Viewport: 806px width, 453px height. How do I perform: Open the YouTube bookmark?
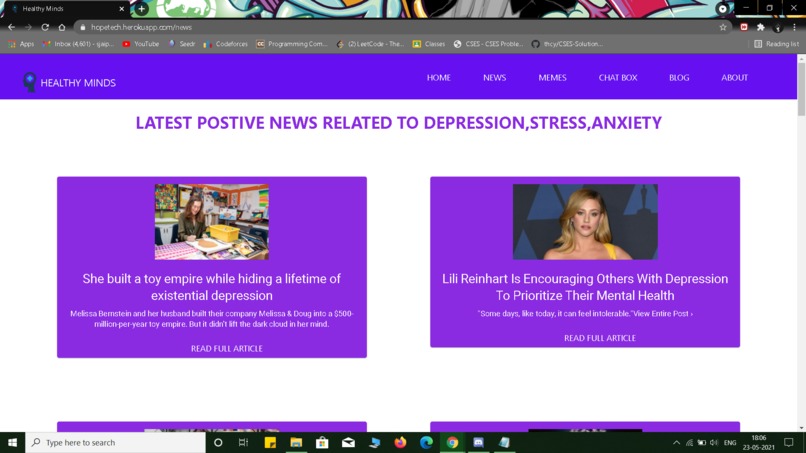pos(140,44)
